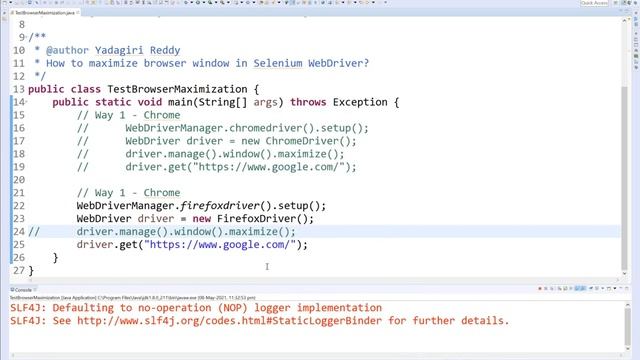640x360 pixels.
Task: Click line number 20 in the editor gutter
Action: [x=19, y=180]
